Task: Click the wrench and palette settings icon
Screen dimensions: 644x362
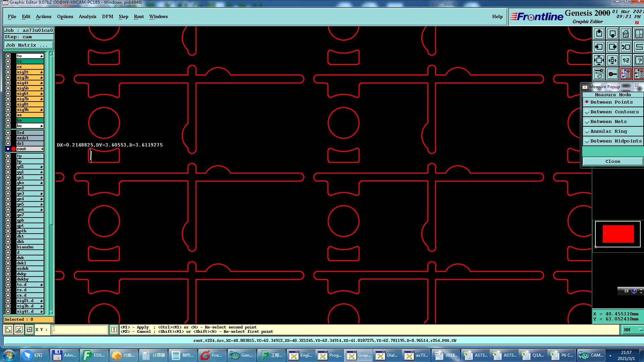Action: (599, 74)
